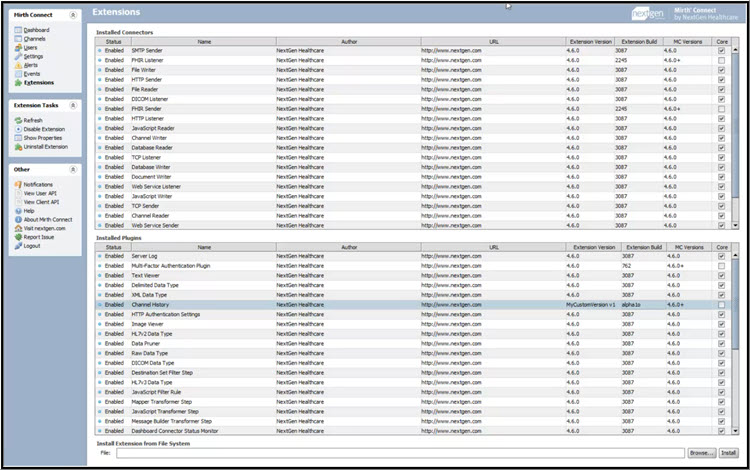Viewport: 750px width, 470px height.
Task: Click the About Mirth Connect info icon
Action: pos(18,219)
